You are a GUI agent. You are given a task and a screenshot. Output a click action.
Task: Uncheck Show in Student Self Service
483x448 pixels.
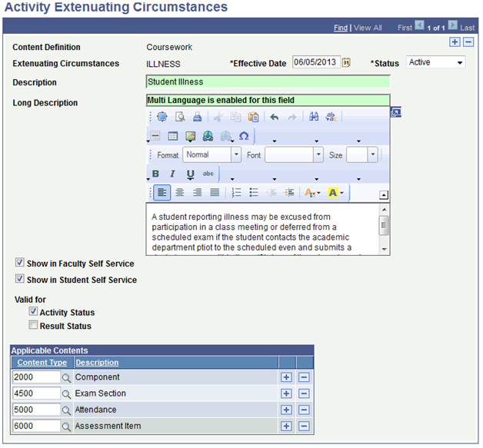(20, 279)
